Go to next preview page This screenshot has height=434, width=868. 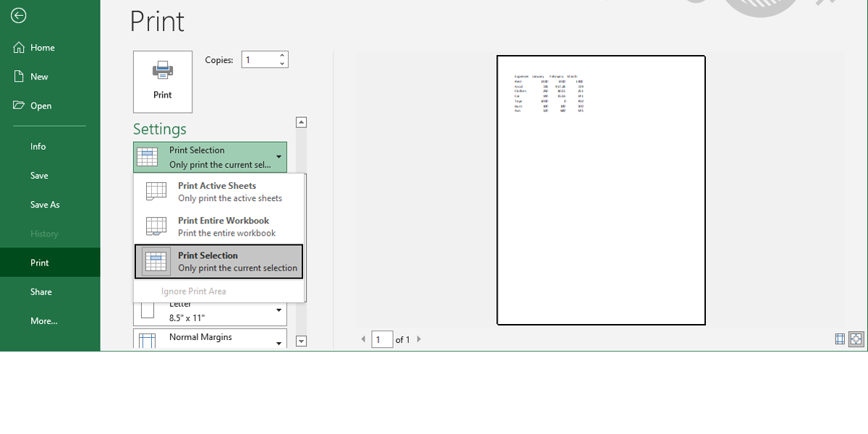tap(419, 339)
